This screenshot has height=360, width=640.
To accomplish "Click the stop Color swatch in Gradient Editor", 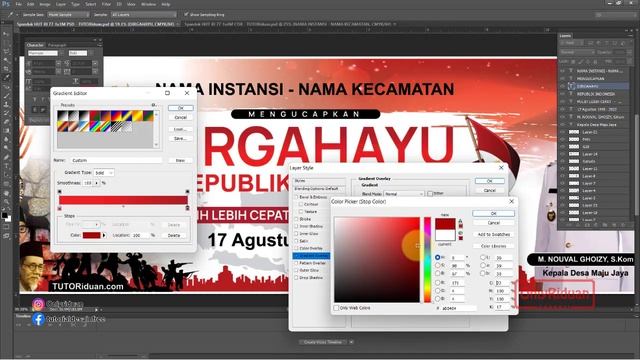I will tap(91, 235).
